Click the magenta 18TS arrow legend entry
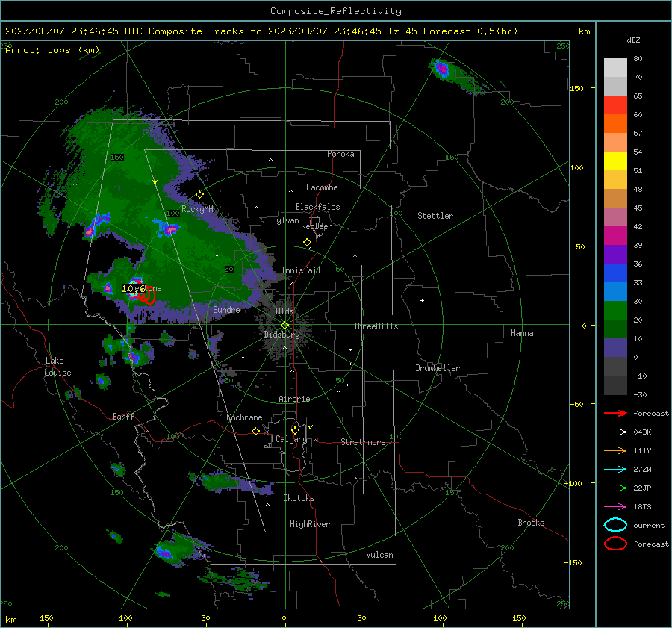 (615, 507)
